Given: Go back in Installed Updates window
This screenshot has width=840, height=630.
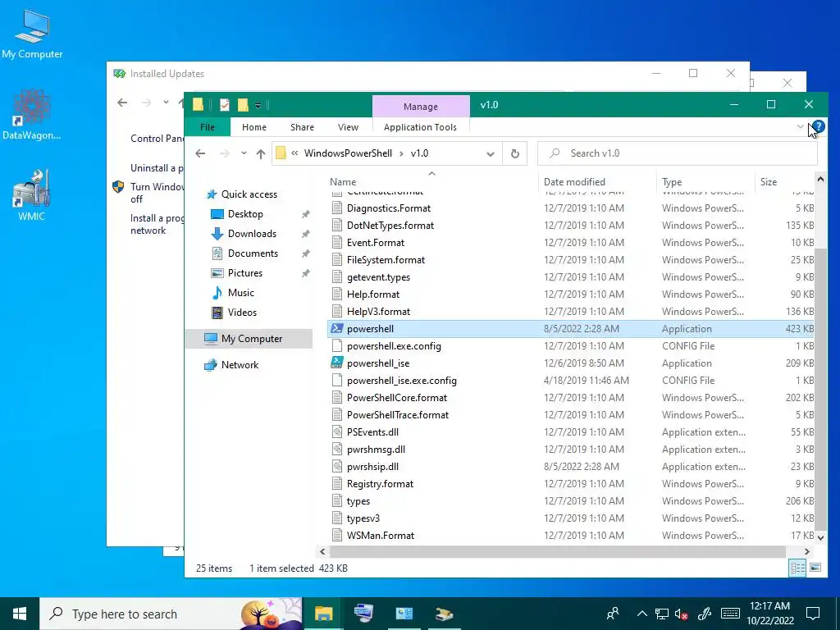Looking at the screenshot, I should (x=123, y=103).
